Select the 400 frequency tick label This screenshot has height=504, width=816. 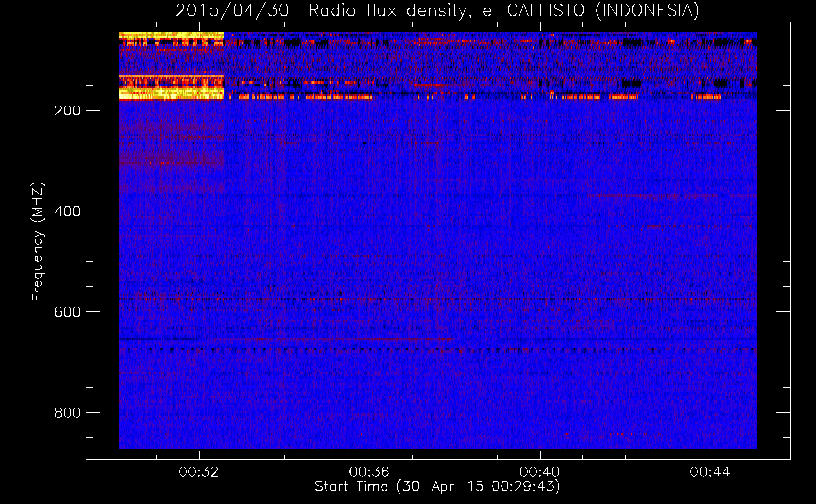pyautogui.click(x=68, y=212)
